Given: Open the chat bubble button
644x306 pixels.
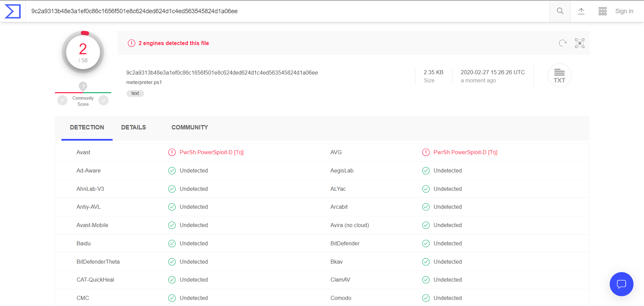Looking at the screenshot, I should pyautogui.click(x=621, y=284).
